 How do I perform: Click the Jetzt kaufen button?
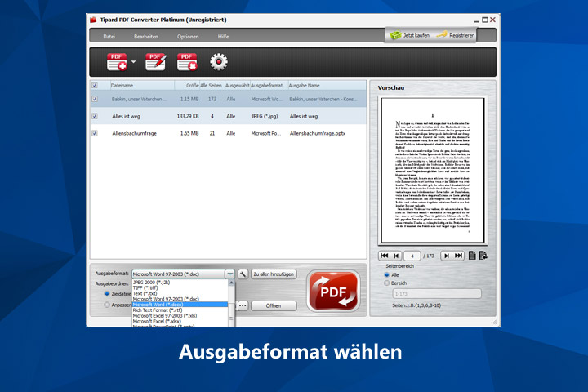click(x=410, y=35)
